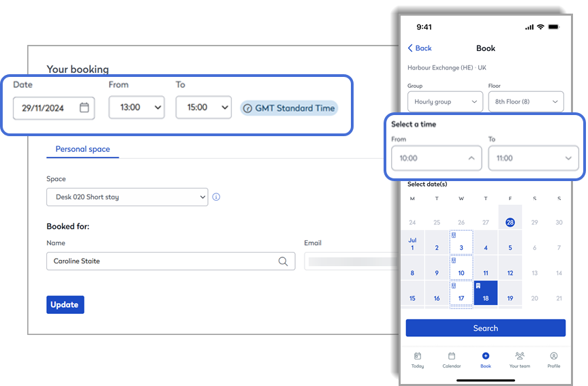The image size is (588, 386).
Task: Select the highlighted date 28 in calendar
Action: coord(510,222)
